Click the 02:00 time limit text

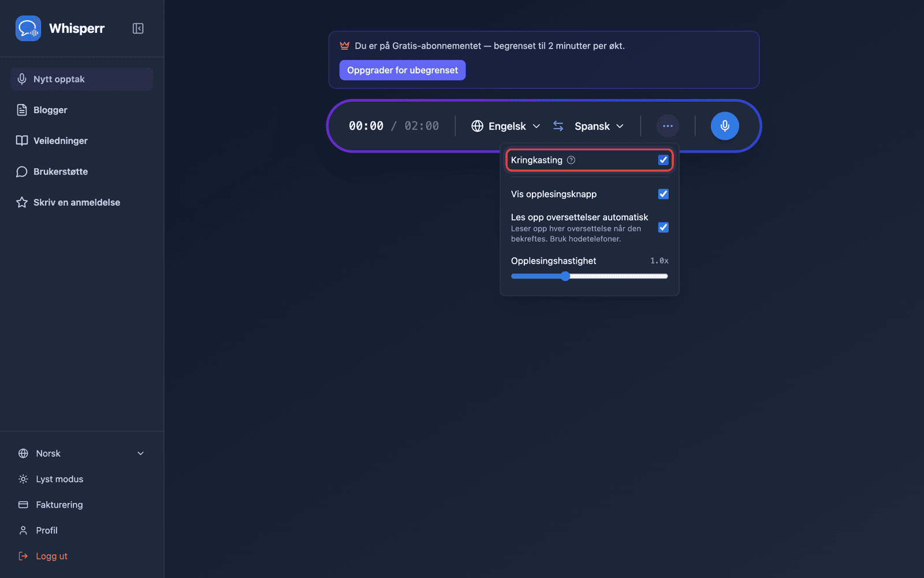(x=422, y=126)
